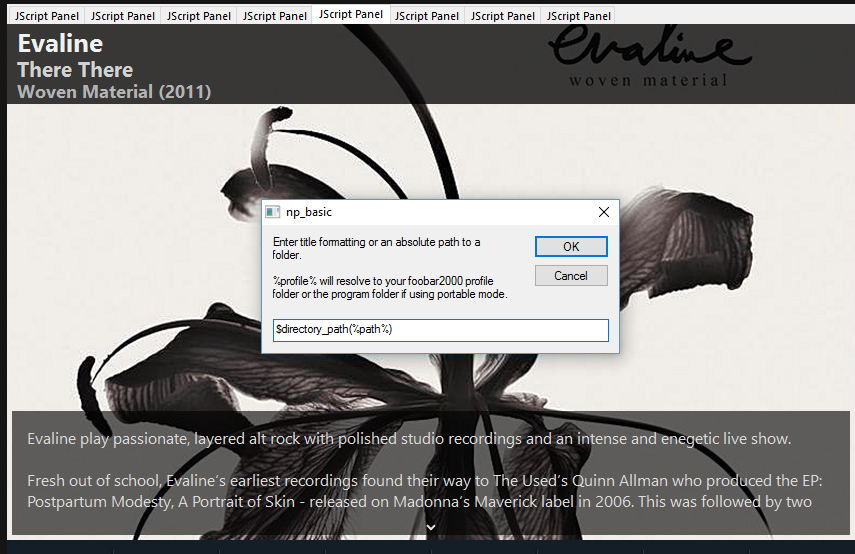Switch to the first JScript Panel tab
855x554 pixels.
click(x=46, y=16)
